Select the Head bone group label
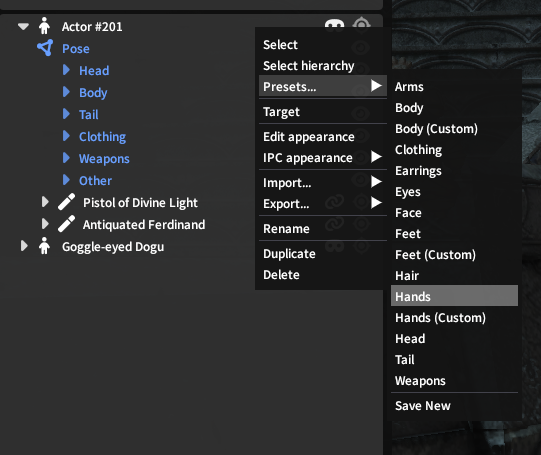This screenshot has width=541, height=455. pyautogui.click(x=94, y=71)
